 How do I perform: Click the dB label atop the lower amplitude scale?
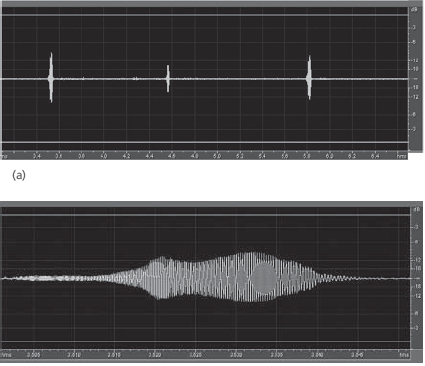click(417, 210)
